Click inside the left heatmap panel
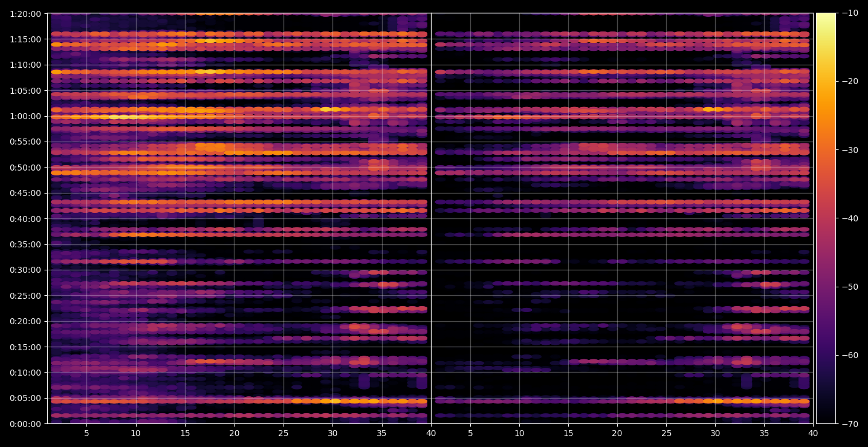 pos(239,218)
